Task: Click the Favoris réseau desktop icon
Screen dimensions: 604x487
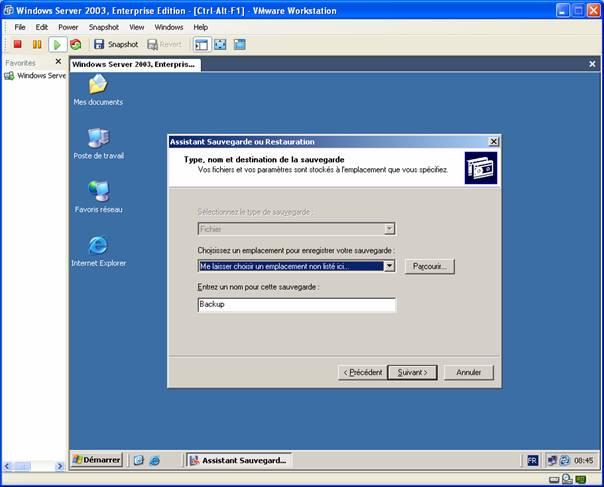Action: [x=99, y=197]
